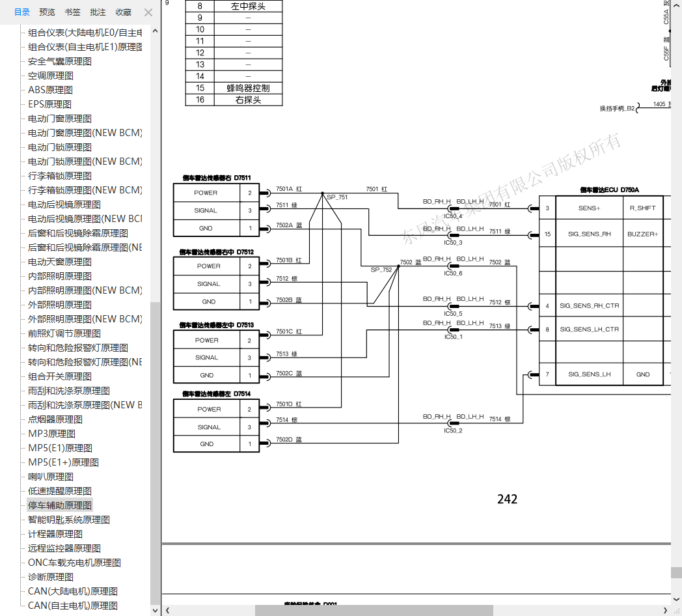Switch to the 预览 tab
This screenshot has width=682, height=616.
[x=47, y=12]
